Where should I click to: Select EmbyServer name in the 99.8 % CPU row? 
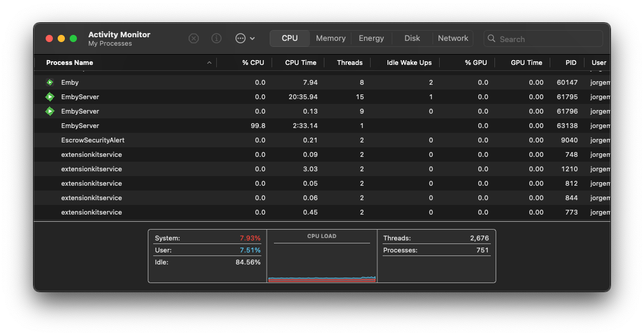point(80,126)
